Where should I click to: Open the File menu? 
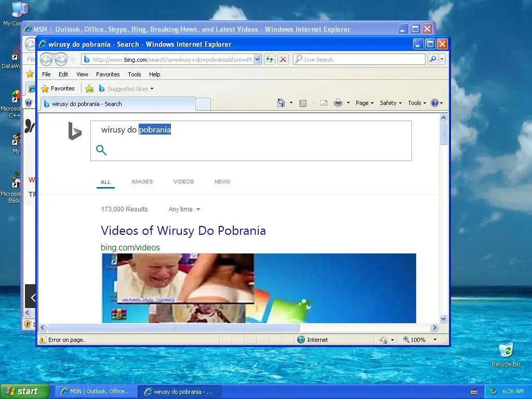(x=46, y=74)
